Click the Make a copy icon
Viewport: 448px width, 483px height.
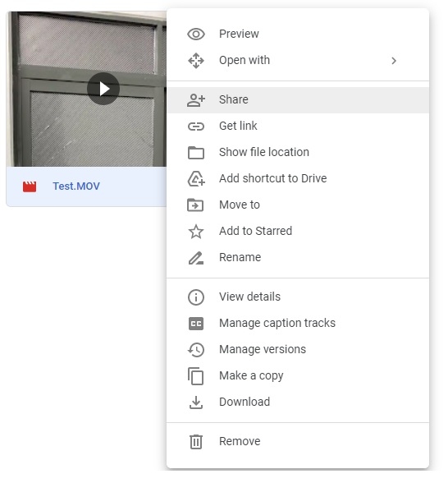coord(195,376)
